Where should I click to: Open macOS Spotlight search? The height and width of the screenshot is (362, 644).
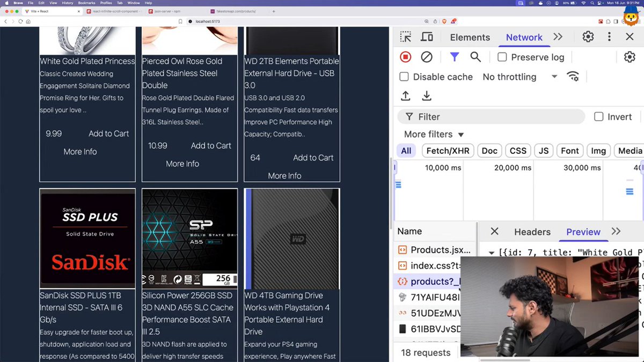coord(594,3)
